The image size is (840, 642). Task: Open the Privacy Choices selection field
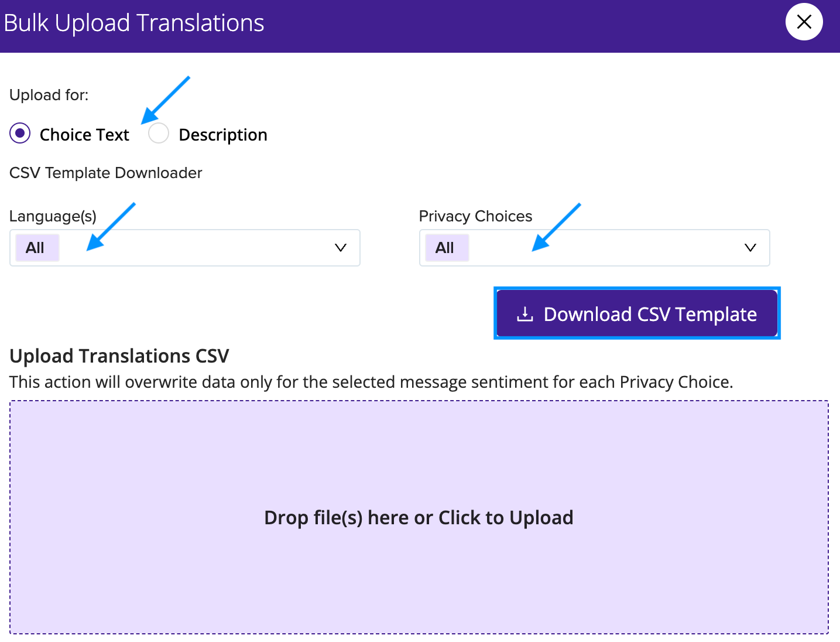click(594, 248)
